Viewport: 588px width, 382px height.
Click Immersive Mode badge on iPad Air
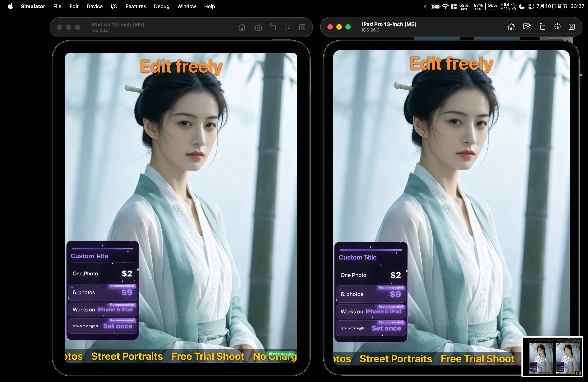pyautogui.click(x=281, y=354)
